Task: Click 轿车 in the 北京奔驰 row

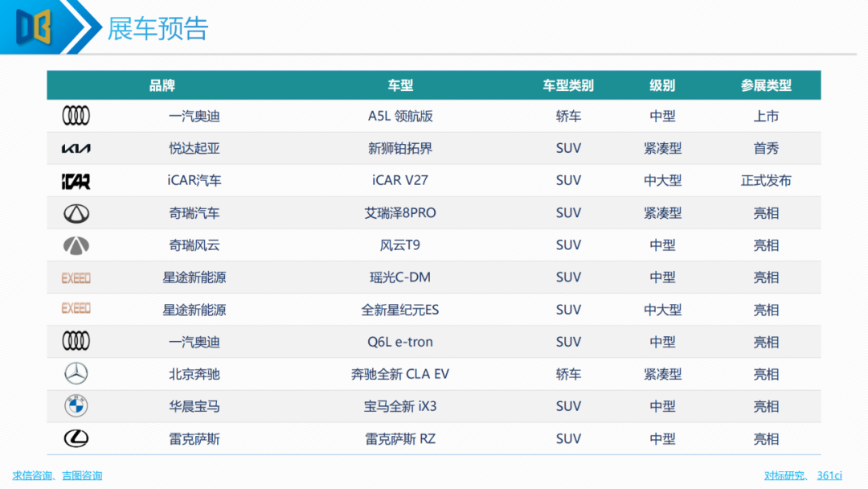Action: (x=568, y=374)
